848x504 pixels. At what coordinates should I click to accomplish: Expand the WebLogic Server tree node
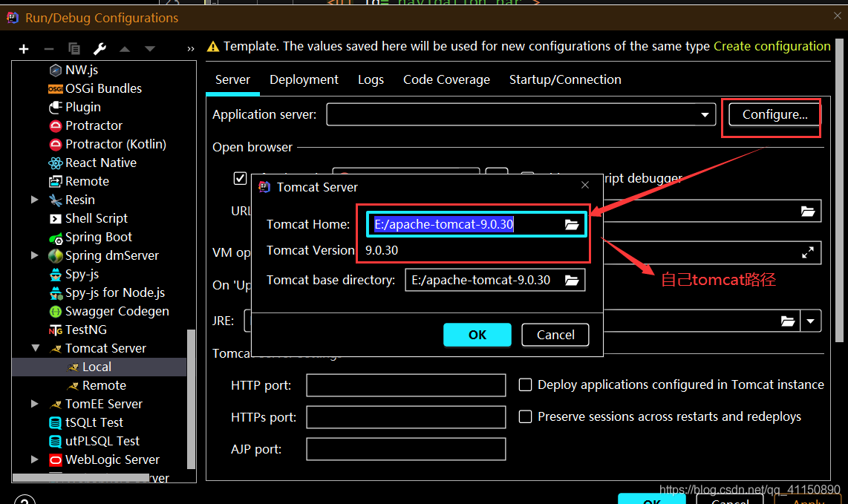pyautogui.click(x=35, y=459)
